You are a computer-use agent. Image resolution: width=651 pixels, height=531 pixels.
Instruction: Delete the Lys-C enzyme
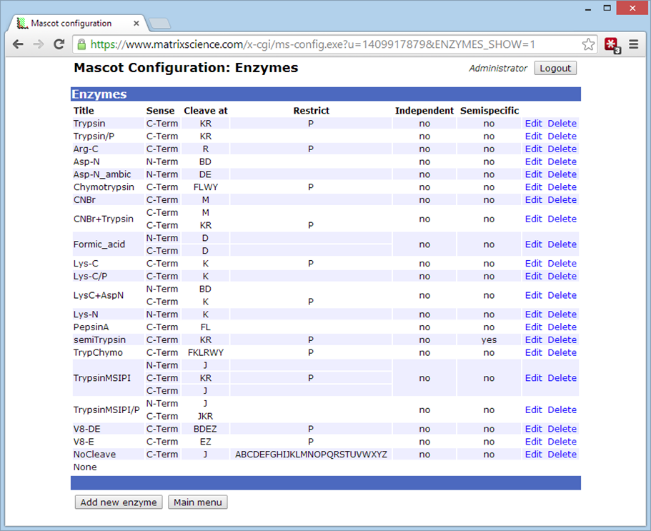[x=562, y=264]
